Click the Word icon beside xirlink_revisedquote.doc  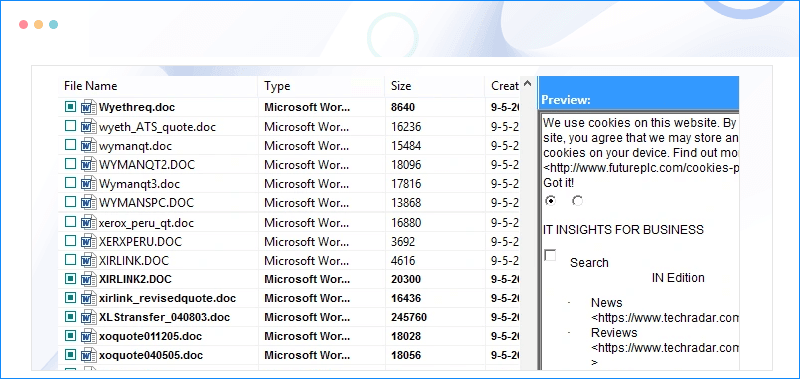tap(89, 298)
